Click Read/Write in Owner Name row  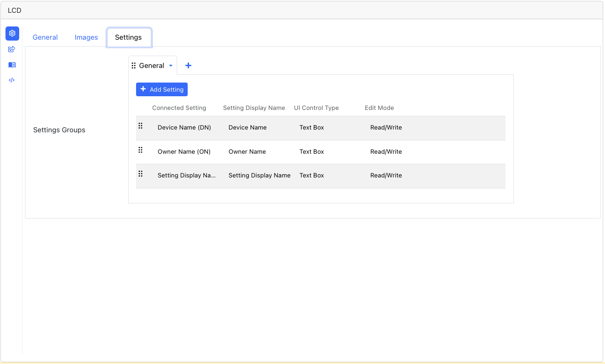(x=386, y=152)
